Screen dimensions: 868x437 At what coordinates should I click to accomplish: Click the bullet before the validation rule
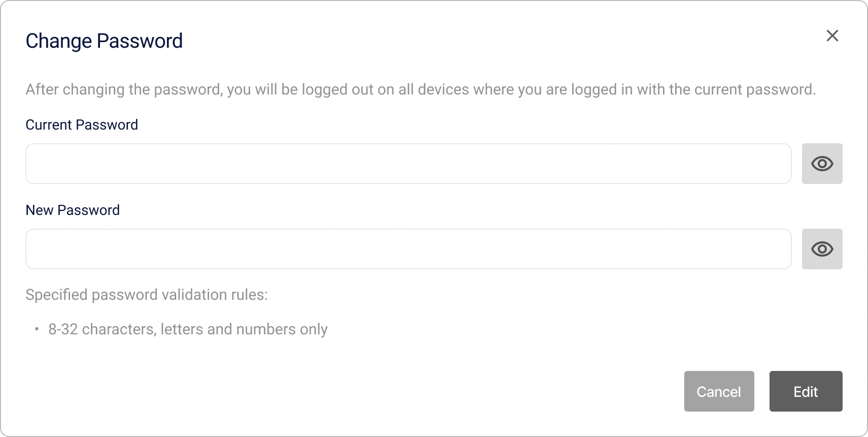pos(37,329)
